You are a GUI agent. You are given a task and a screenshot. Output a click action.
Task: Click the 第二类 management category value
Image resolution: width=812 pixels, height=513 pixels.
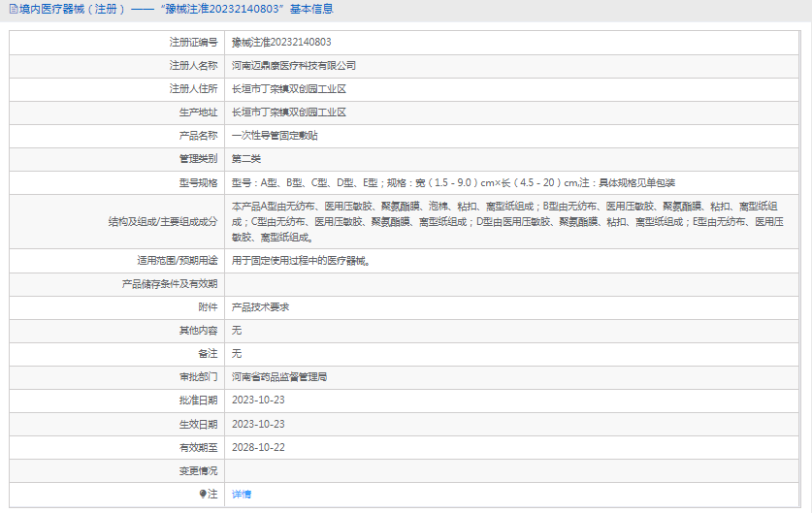pos(246,159)
